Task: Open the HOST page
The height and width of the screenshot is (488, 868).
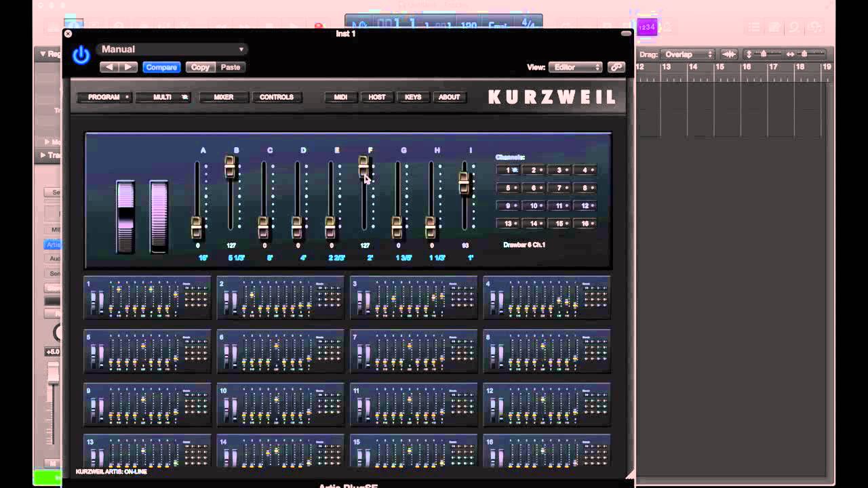Action: point(377,97)
